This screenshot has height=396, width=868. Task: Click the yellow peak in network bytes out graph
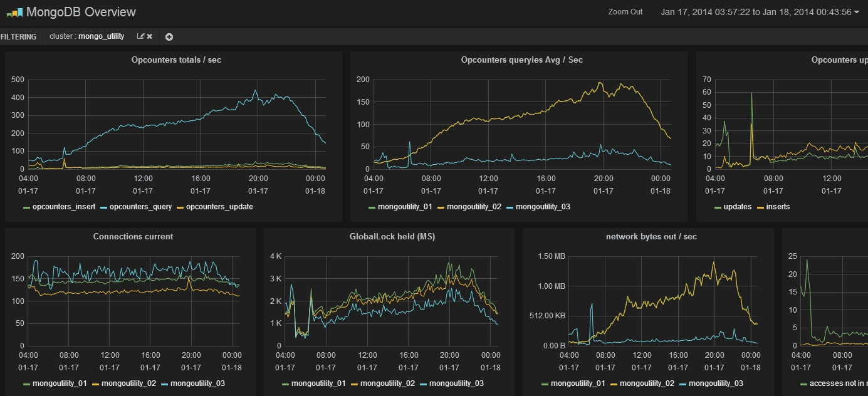(x=714, y=263)
